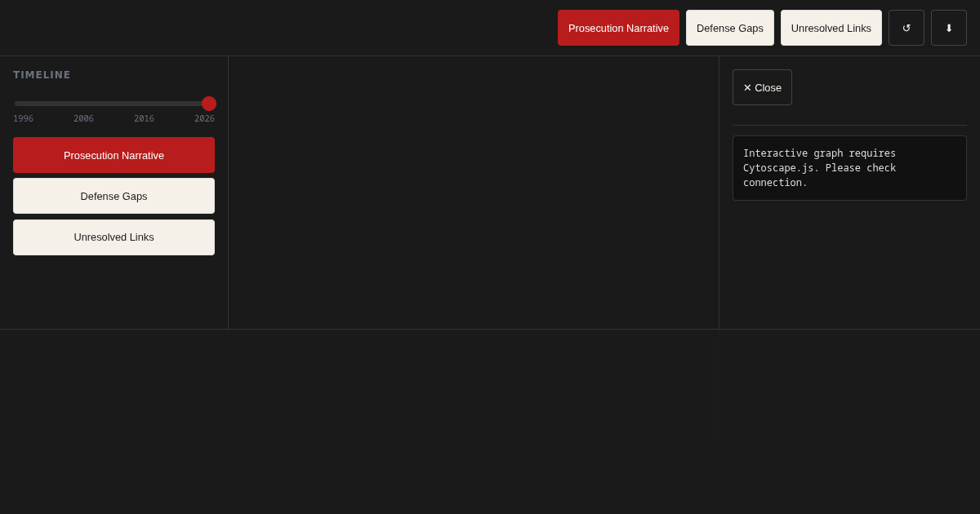
Task: Click the red timeline slider handle
Action: (209, 104)
